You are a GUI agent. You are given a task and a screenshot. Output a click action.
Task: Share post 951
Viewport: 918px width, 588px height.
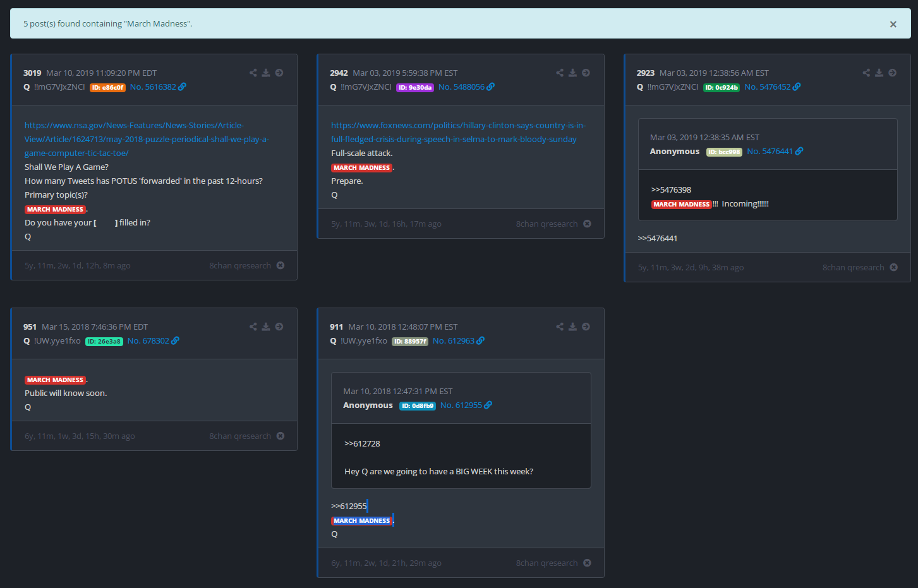[x=253, y=327]
